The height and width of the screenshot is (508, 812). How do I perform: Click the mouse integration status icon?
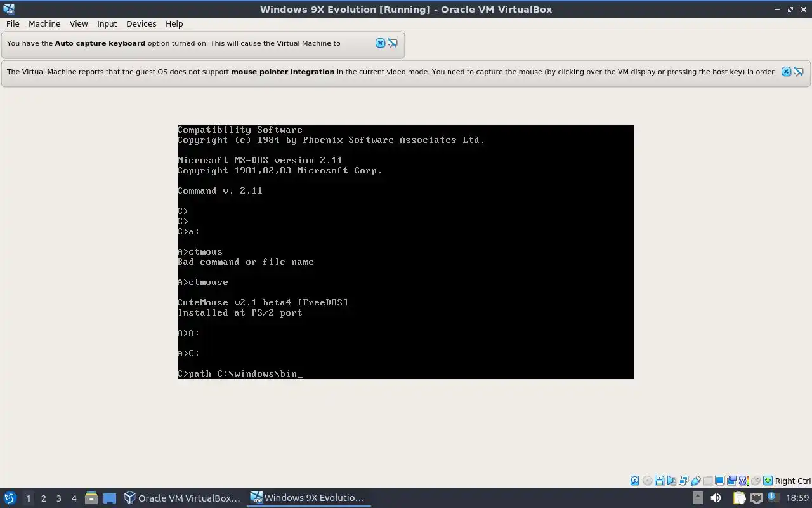pos(756,481)
